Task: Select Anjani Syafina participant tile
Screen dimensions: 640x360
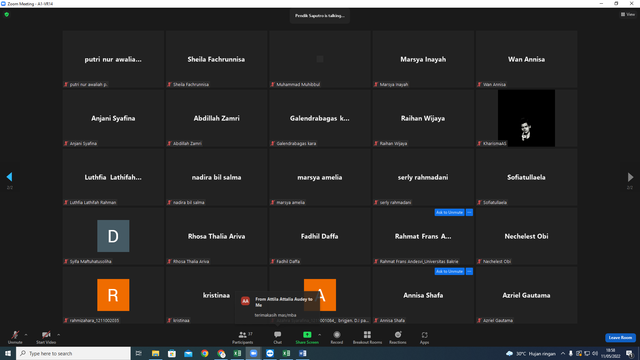Action: tap(113, 118)
